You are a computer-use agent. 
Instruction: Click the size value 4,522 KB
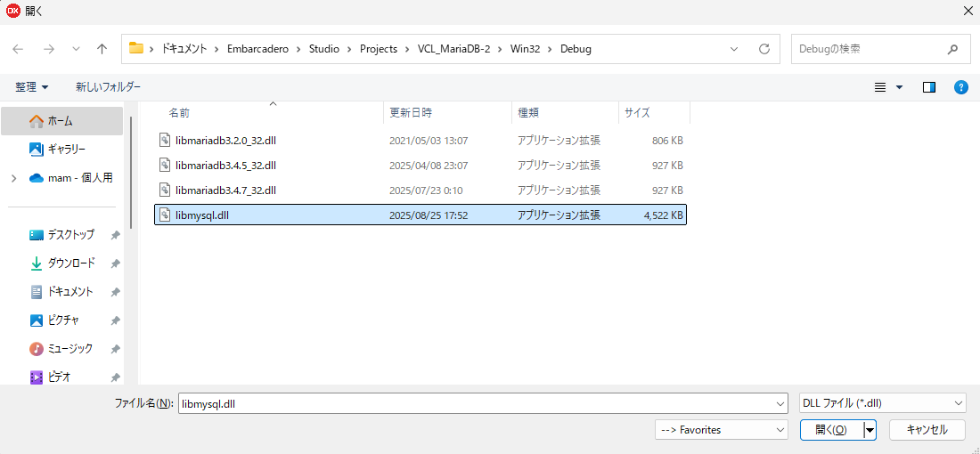pos(663,215)
